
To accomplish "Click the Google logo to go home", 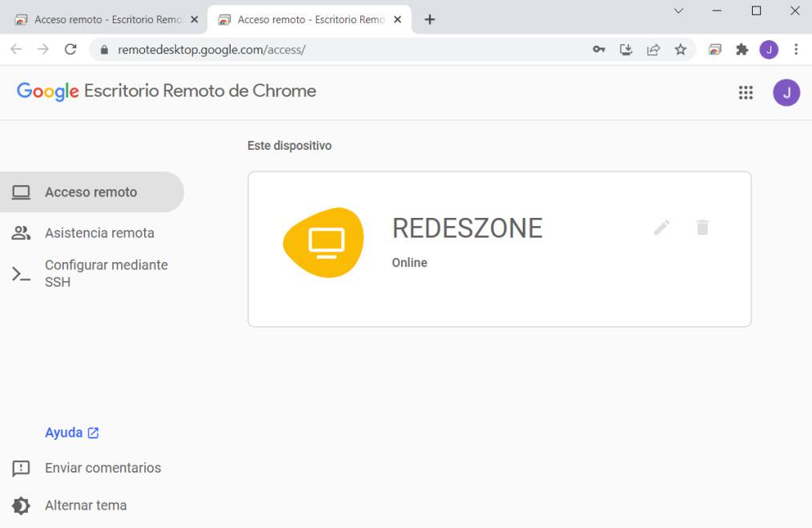I will pos(46,91).
